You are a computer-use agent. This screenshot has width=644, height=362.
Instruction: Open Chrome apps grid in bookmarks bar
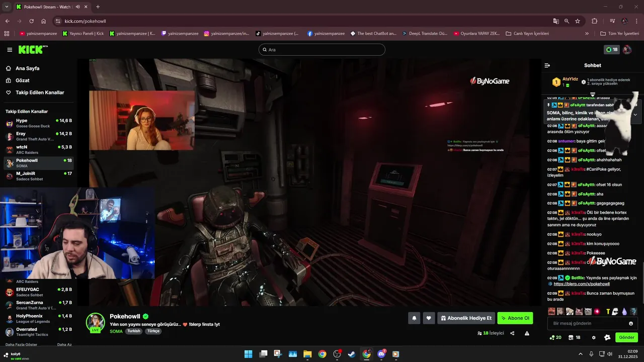pos(7,34)
